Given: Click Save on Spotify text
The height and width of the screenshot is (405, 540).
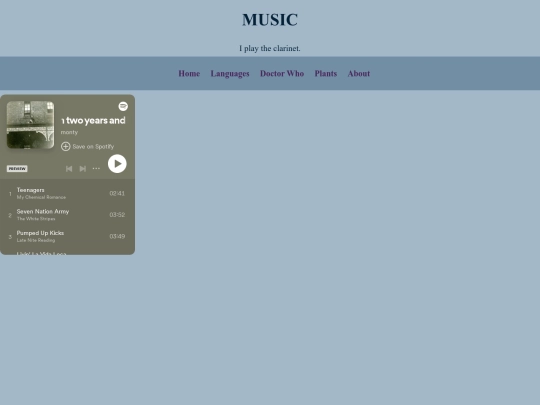Looking at the screenshot, I should click(93, 146).
